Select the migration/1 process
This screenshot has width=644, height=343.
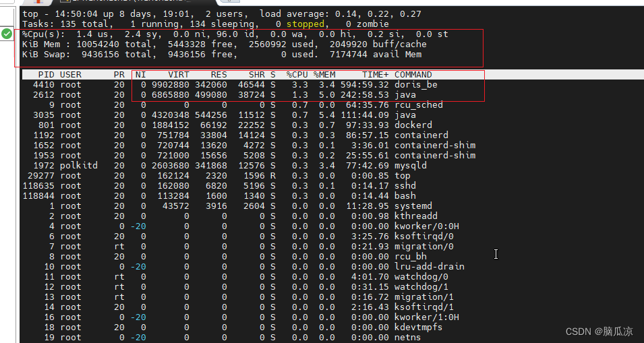[x=424, y=297]
